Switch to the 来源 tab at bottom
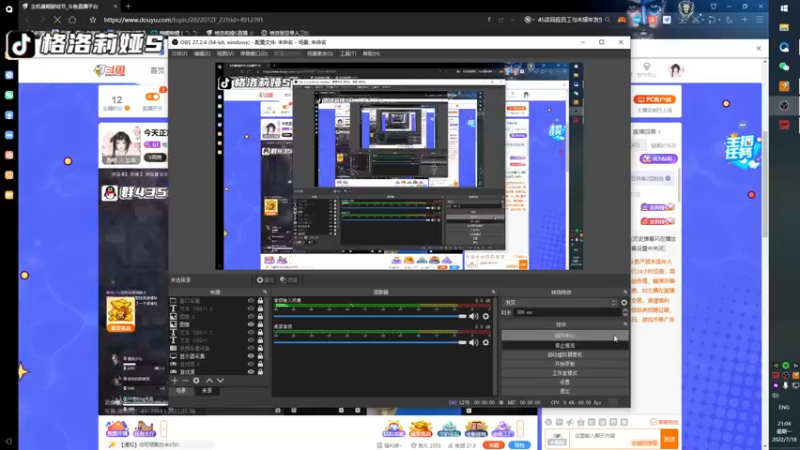 pos(206,390)
